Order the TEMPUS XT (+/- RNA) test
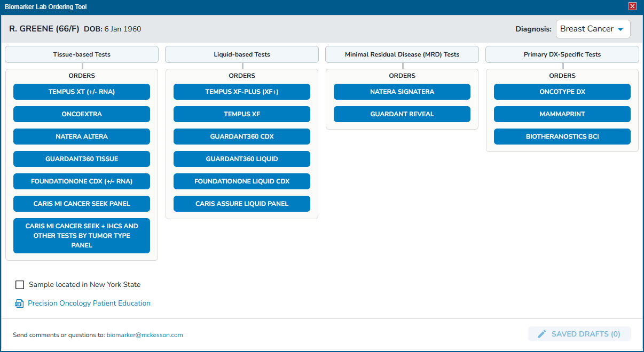The image size is (644, 352). 81,91
